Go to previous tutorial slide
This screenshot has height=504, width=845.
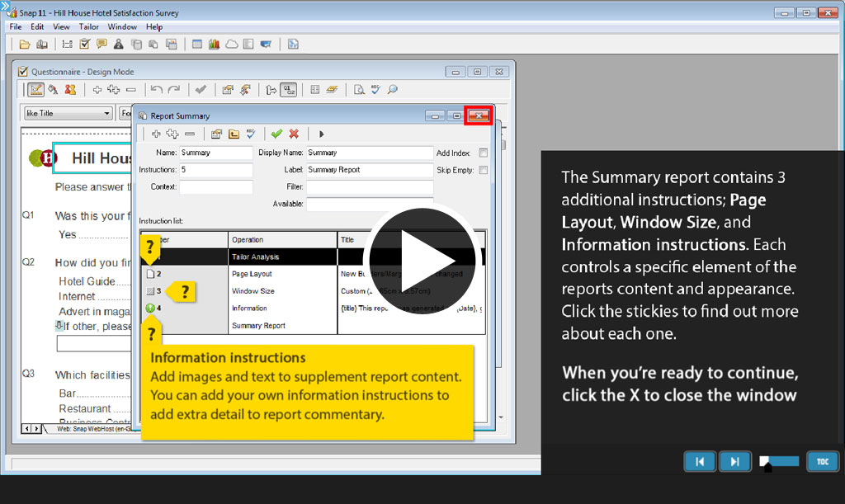700,461
